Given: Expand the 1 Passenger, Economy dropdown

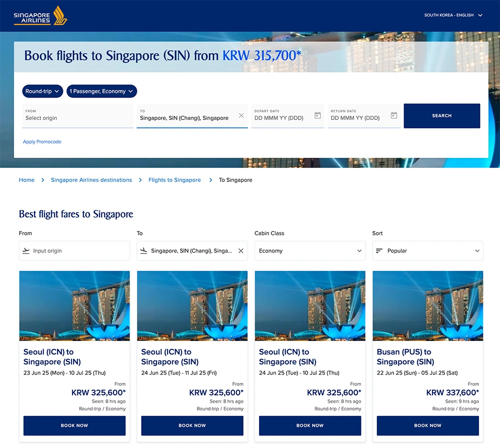Looking at the screenshot, I should click(101, 91).
